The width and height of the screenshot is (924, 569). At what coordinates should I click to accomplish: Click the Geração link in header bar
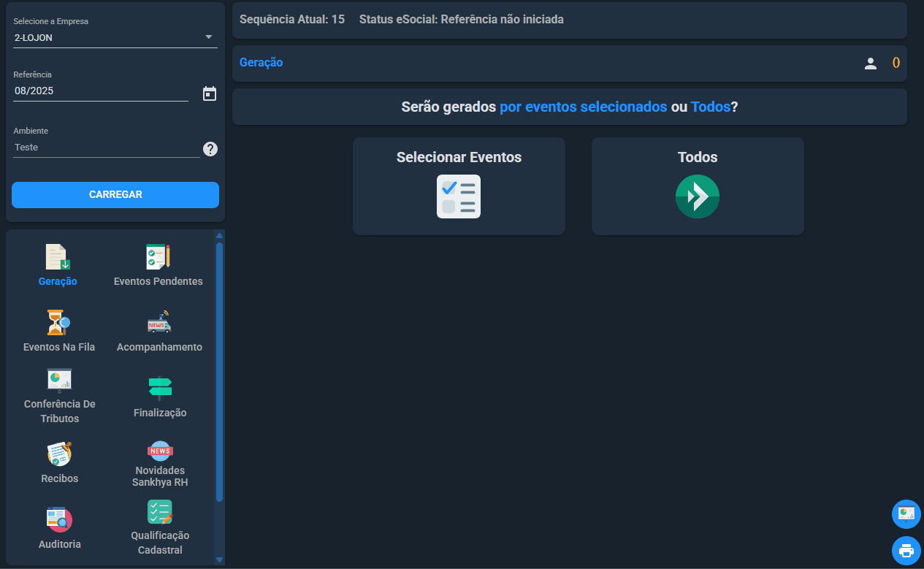[261, 63]
